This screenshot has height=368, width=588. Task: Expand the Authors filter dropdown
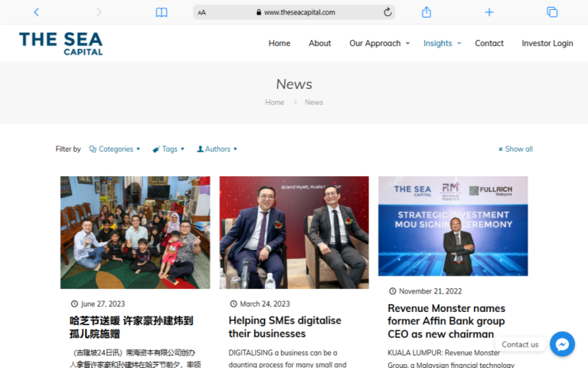click(x=217, y=149)
